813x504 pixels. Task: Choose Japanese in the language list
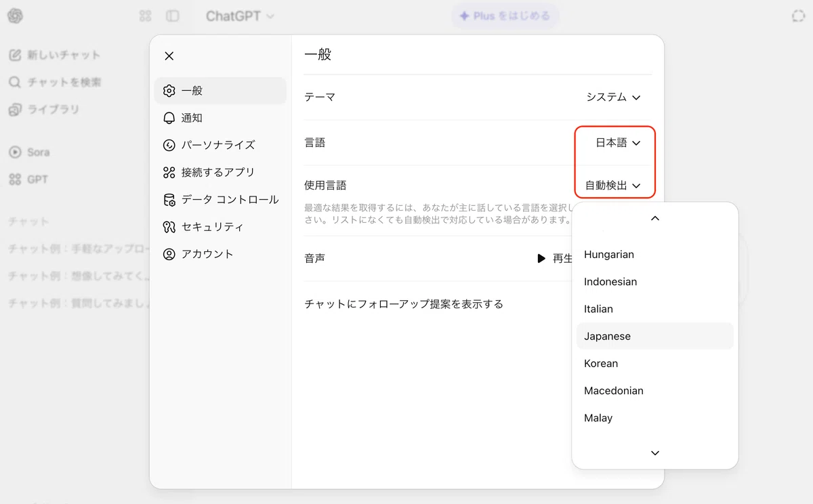(x=655, y=336)
